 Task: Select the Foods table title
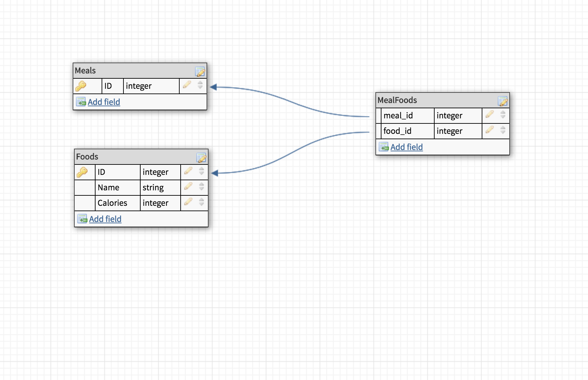pyautogui.click(x=87, y=157)
